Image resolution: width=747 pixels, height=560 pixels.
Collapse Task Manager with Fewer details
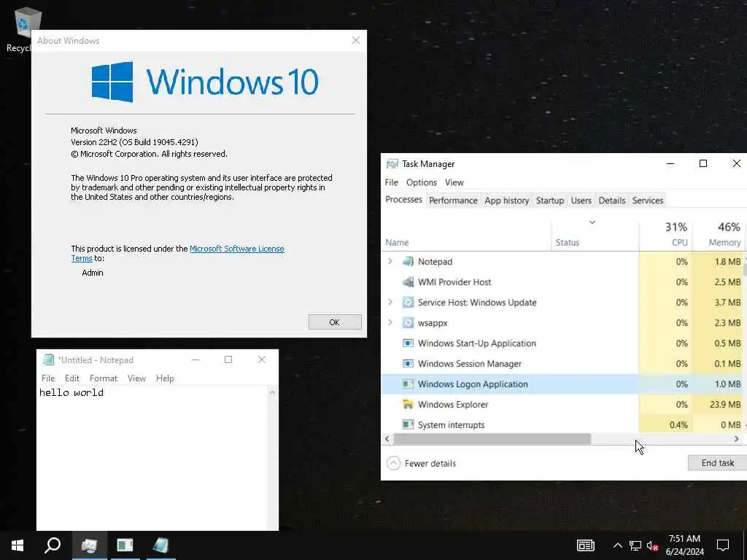pos(421,463)
